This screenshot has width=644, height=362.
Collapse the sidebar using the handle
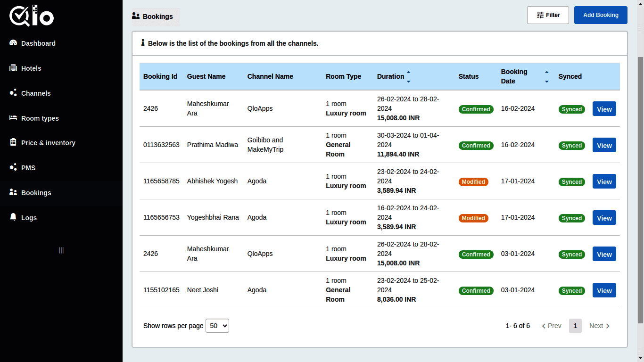pos(61,250)
